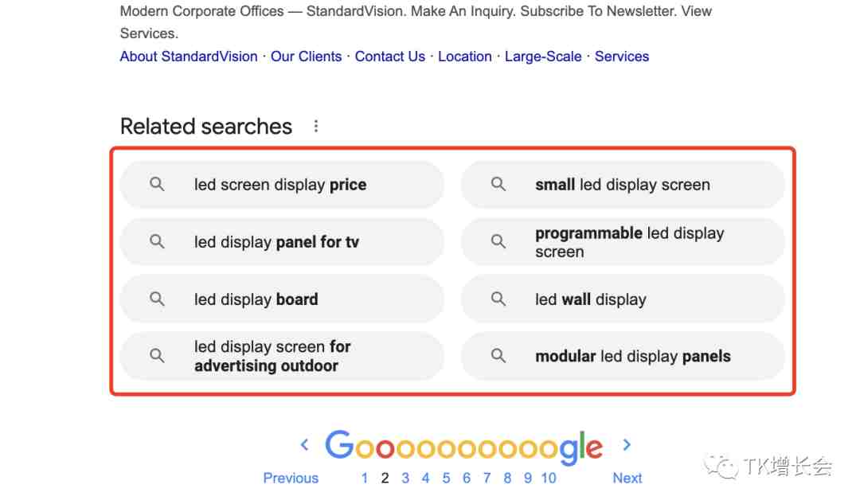Jump to results page 10
This screenshot has height=504, width=860.
point(549,478)
